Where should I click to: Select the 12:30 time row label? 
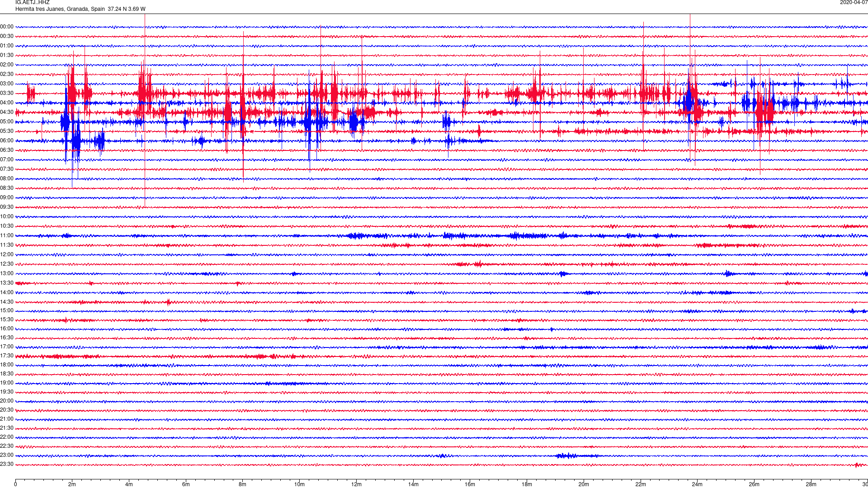[x=7, y=264]
